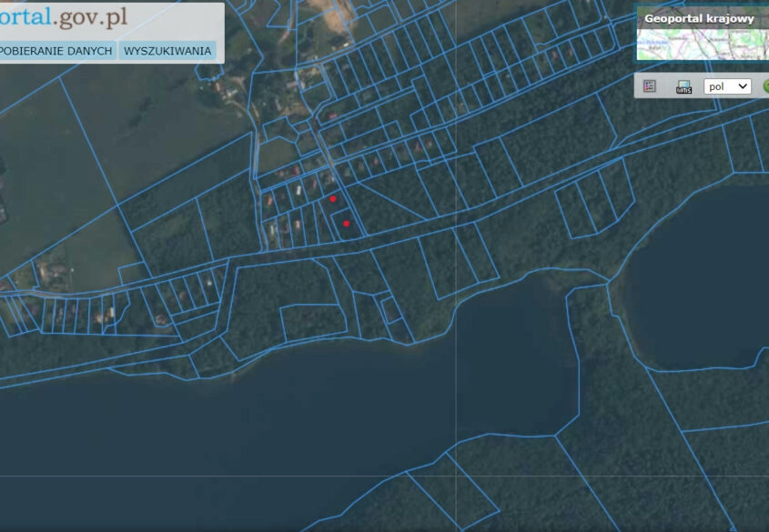The width and height of the screenshot is (769, 532).
Task: Click the geoportal.gov.pl logo
Action: point(63,17)
